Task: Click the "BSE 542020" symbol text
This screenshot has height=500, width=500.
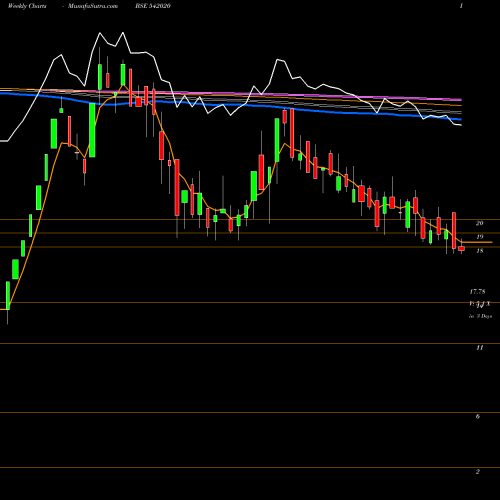Action: click(x=153, y=6)
